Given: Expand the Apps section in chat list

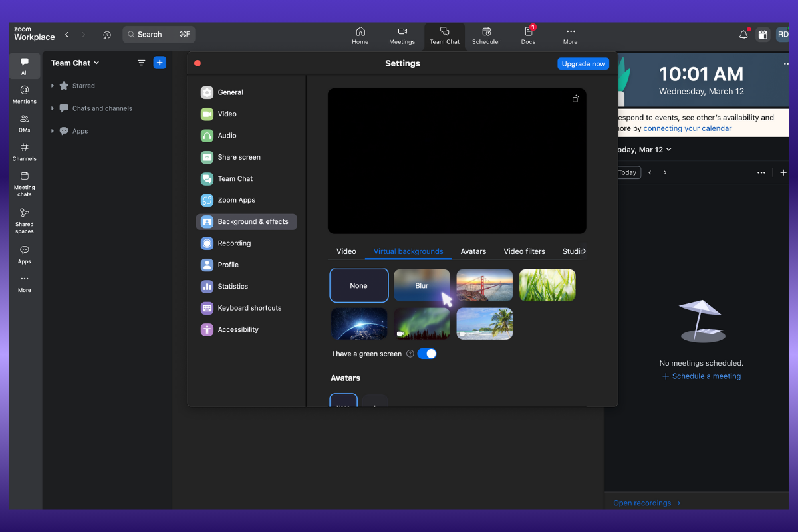Looking at the screenshot, I should [53, 131].
